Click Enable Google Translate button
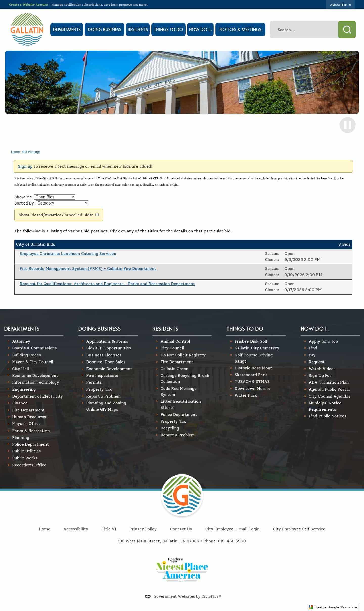This screenshot has width=364, height=611. (333, 607)
